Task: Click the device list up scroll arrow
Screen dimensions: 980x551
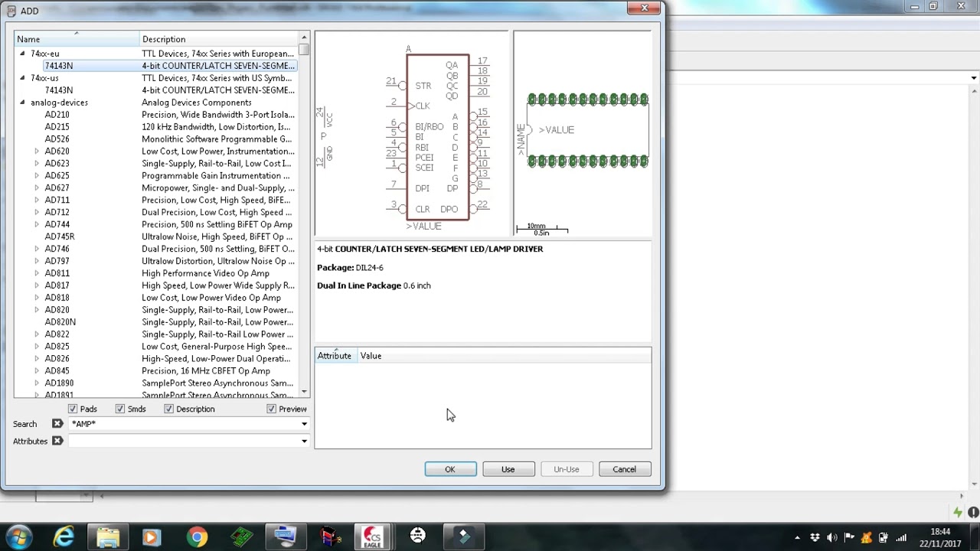Action: [304, 37]
